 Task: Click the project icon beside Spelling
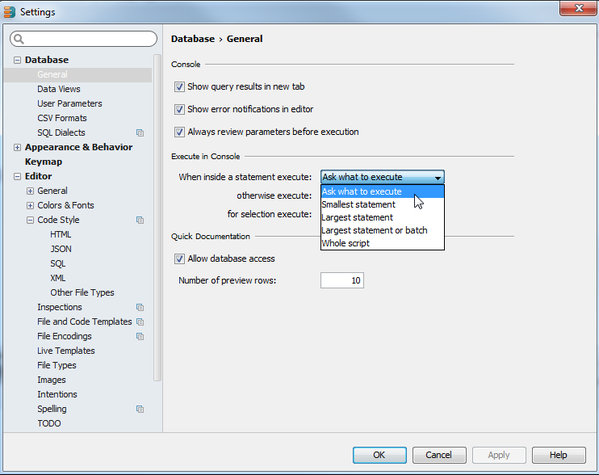140,409
